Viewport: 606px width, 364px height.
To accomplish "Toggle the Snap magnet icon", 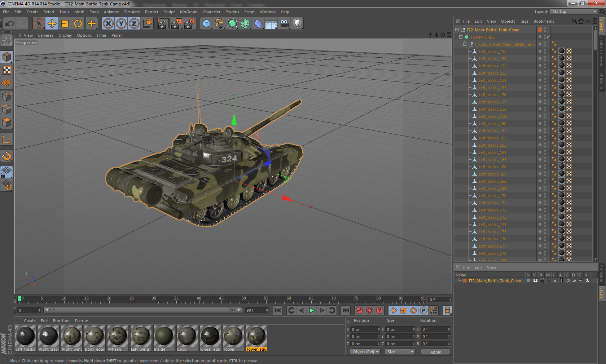I will click(x=7, y=156).
